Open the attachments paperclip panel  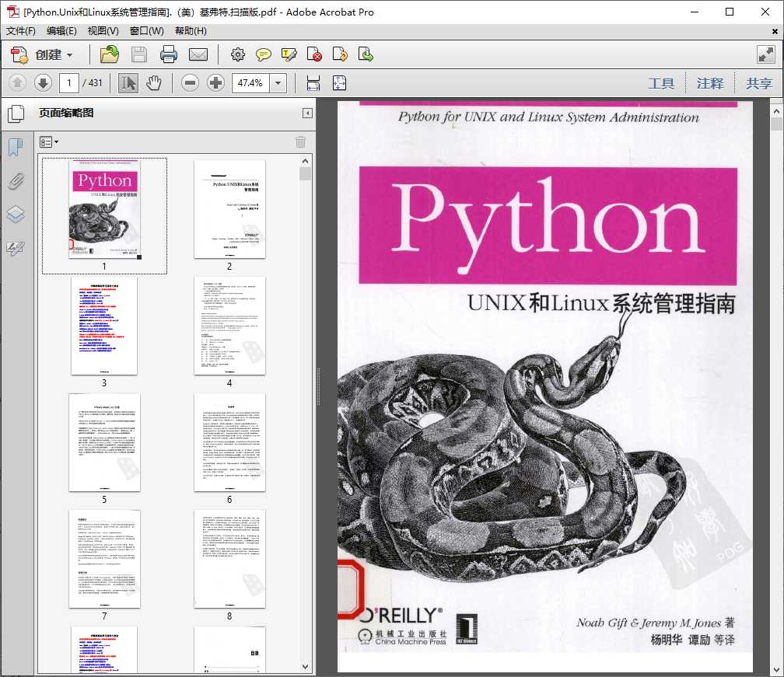pos(16,181)
